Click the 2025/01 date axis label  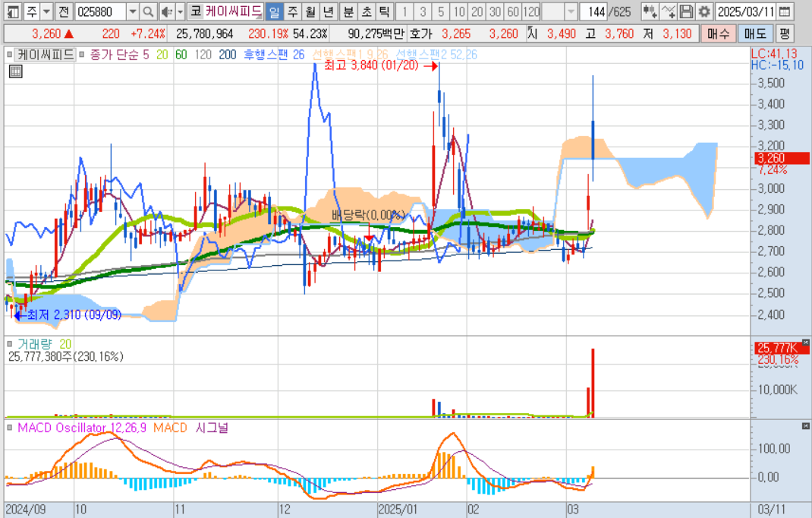tap(398, 510)
